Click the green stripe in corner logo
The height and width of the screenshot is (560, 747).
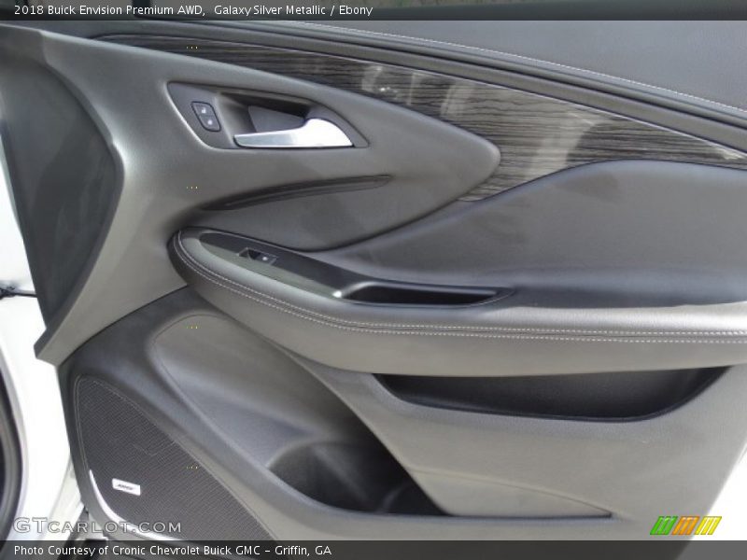click(662, 525)
